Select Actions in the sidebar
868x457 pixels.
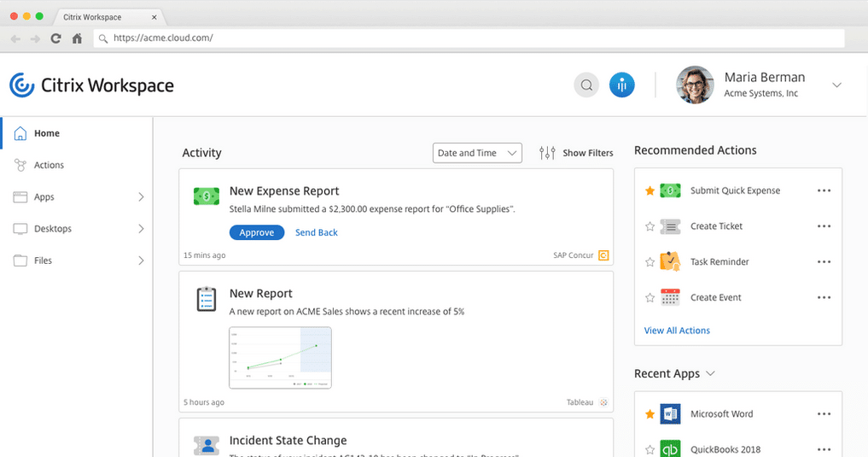pos(77,165)
